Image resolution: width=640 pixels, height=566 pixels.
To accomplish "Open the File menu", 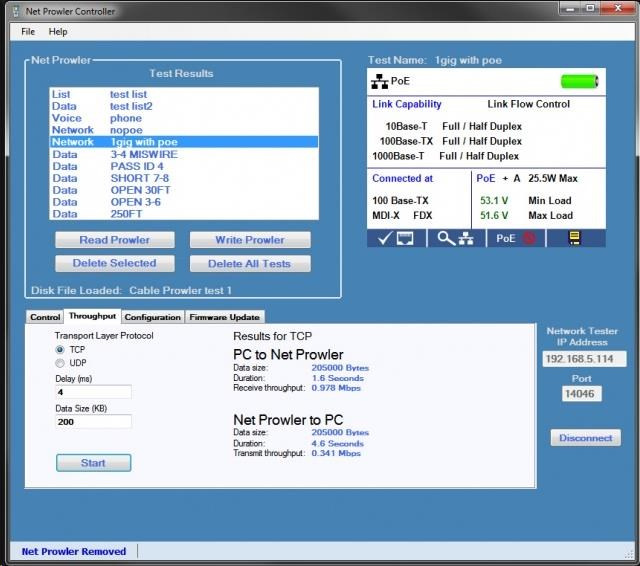I will 28,32.
